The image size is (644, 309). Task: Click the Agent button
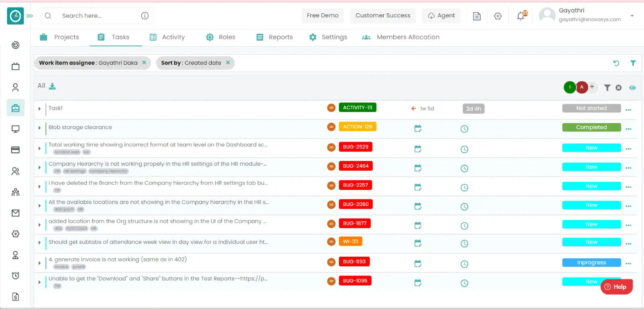442,16
